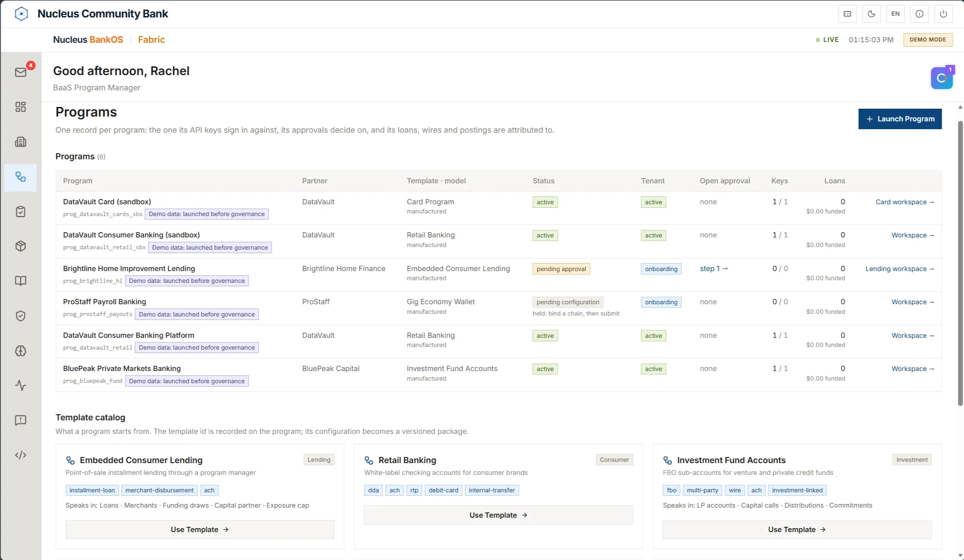This screenshot has height=560, width=964.
Task: Open the brain AI icon in sidebar
Action: coord(21,350)
